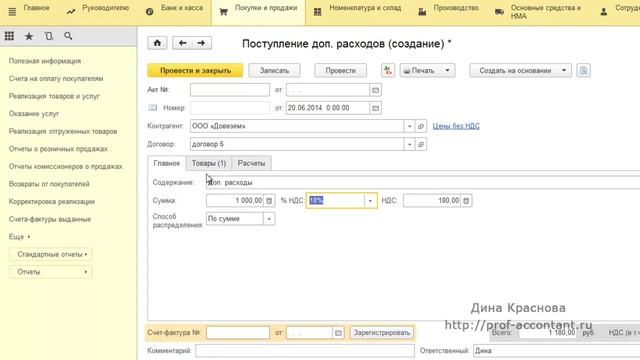The height and width of the screenshot is (360, 640).
Task: Switch to Расчеты tab
Action: pos(251,163)
